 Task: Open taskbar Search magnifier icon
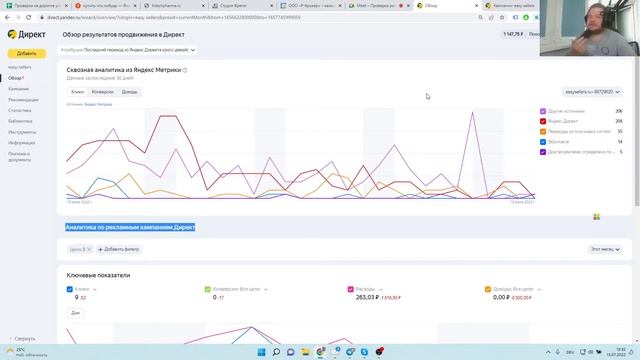click(276, 352)
